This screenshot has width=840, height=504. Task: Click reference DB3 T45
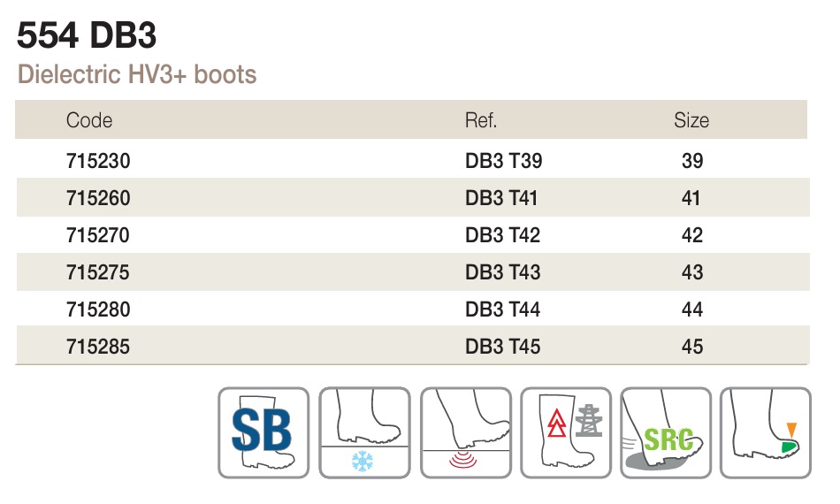point(502,347)
